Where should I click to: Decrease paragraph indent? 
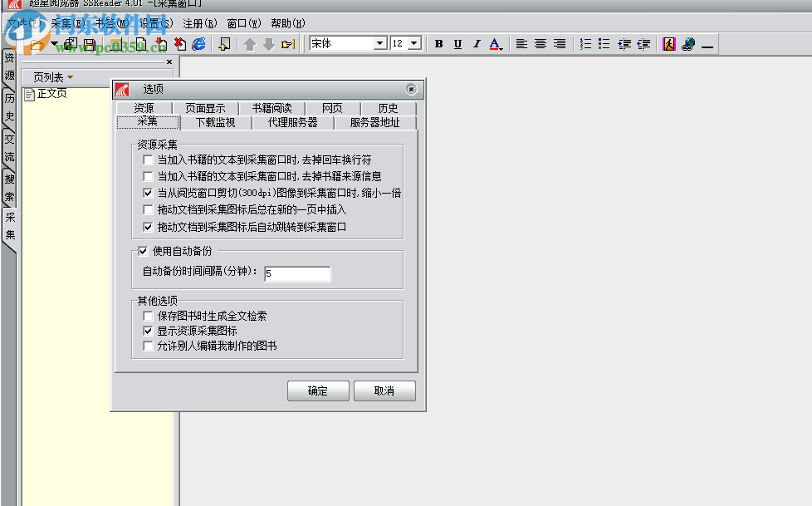[643, 44]
